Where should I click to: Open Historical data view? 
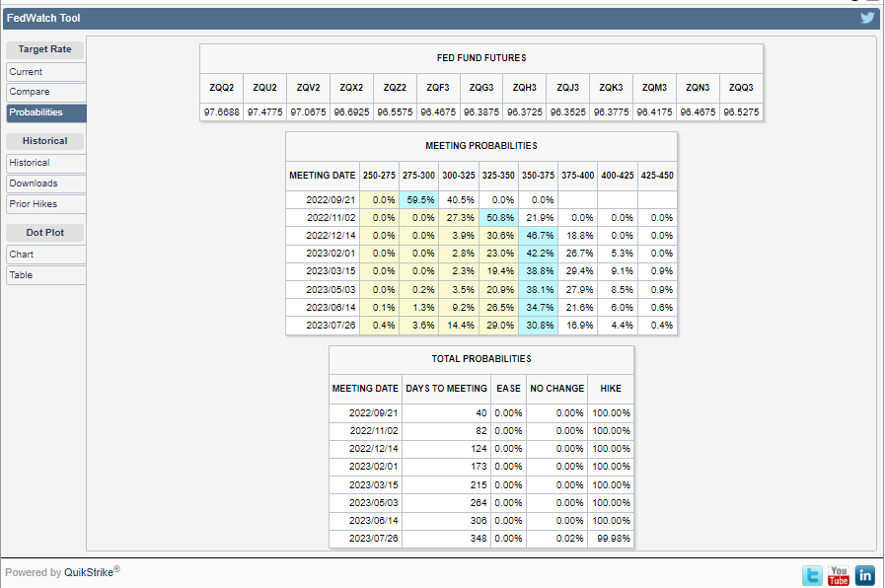click(x=44, y=163)
